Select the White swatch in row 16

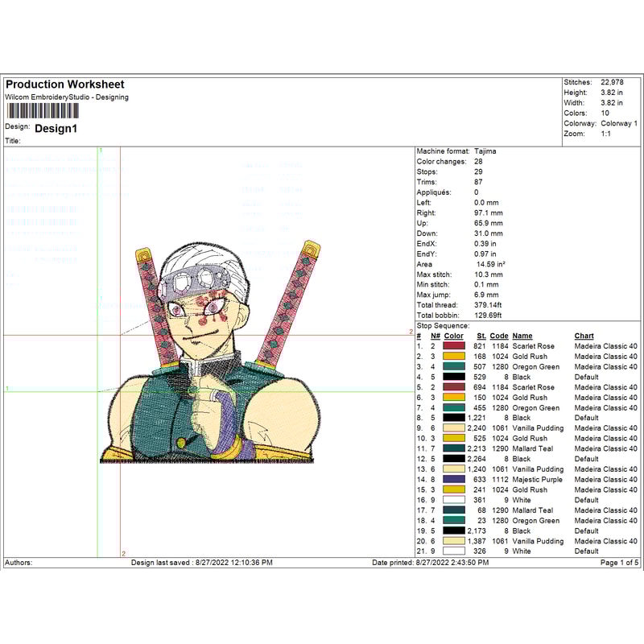point(454,500)
